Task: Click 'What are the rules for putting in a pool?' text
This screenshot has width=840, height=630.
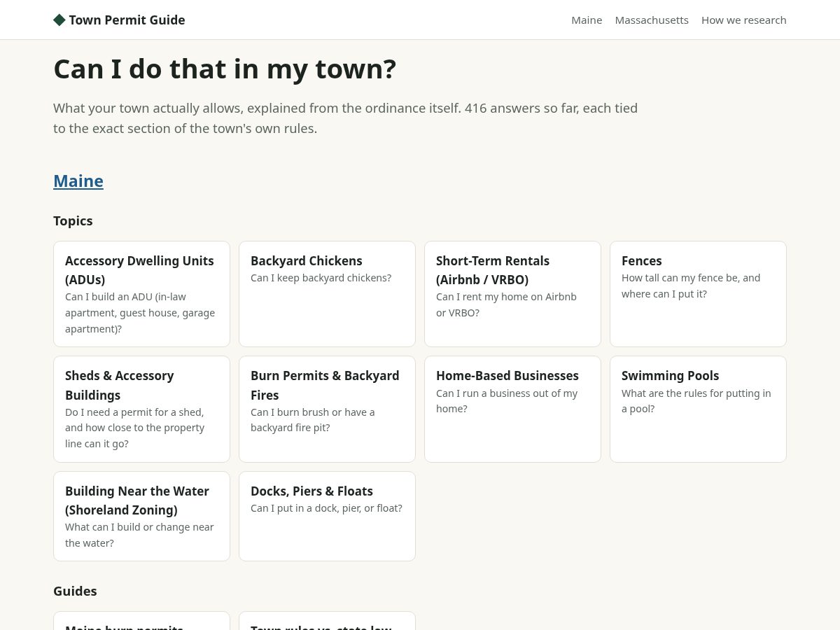Action: coord(696,401)
